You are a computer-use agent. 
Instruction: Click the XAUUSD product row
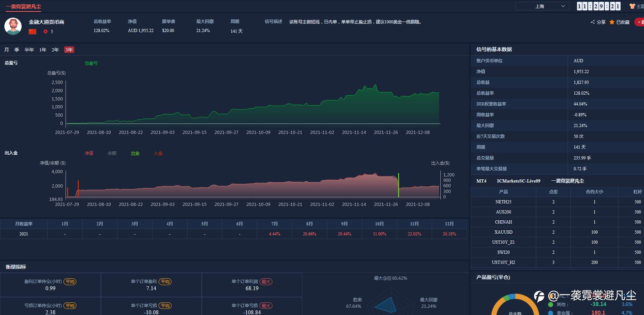click(557, 232)
